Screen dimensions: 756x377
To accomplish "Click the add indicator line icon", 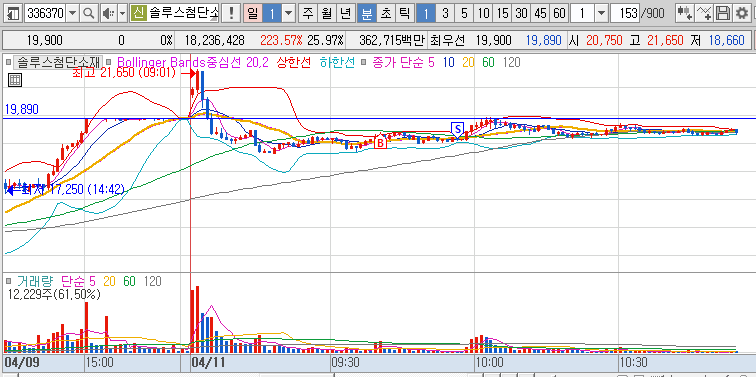I will point(703,13).
